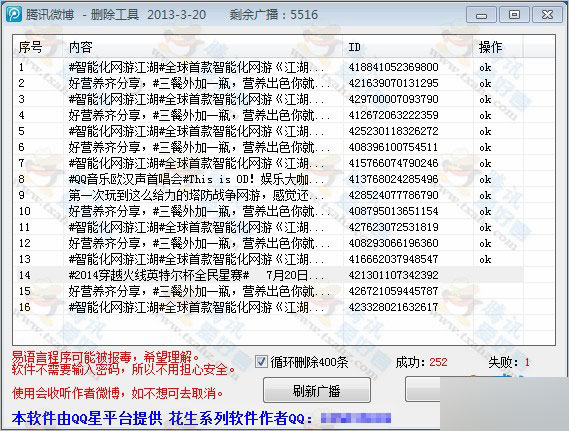The image size is (569, 431).
Task: Click the ok status in row 1
Action: click(485, 67)
